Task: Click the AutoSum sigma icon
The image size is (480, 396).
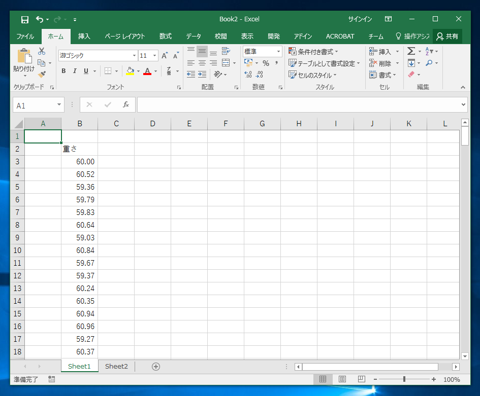Action: pyautogui.click(x=411, y=51)
